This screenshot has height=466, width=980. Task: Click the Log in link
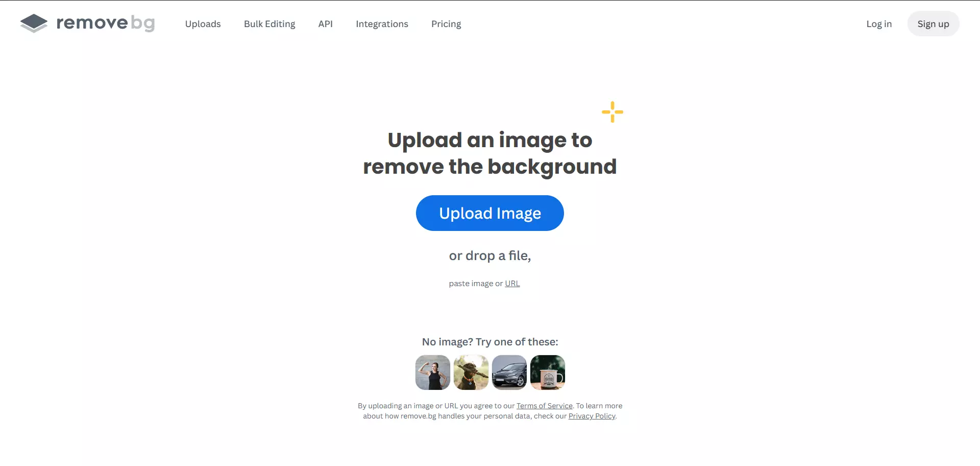[x=878, y=24]
